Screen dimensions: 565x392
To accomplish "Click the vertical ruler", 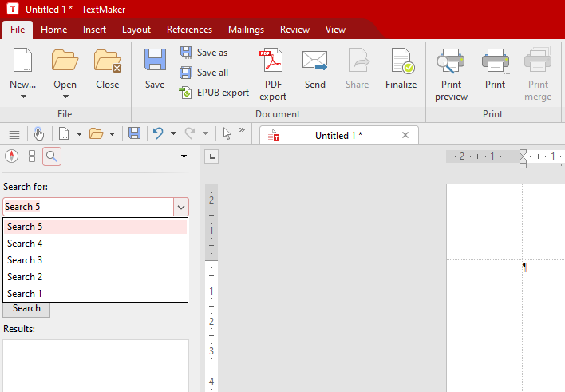I will pyautogui.click(x=211, y=287).
